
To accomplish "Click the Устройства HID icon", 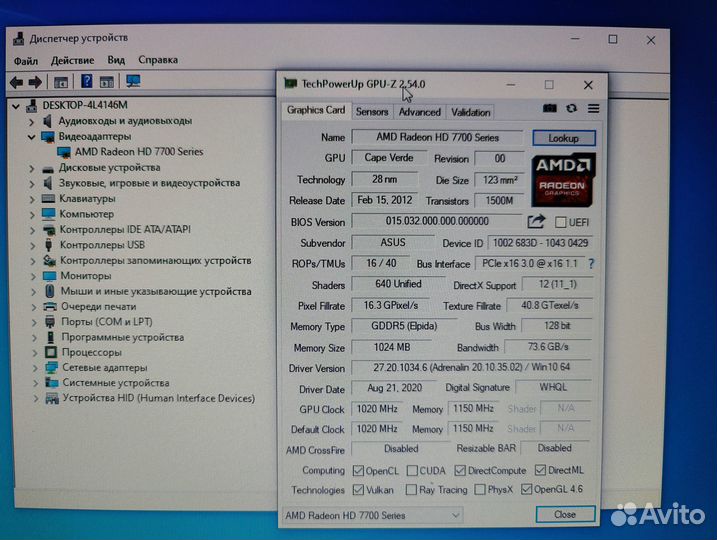I will pyautogui.click(x=52, y=399).
